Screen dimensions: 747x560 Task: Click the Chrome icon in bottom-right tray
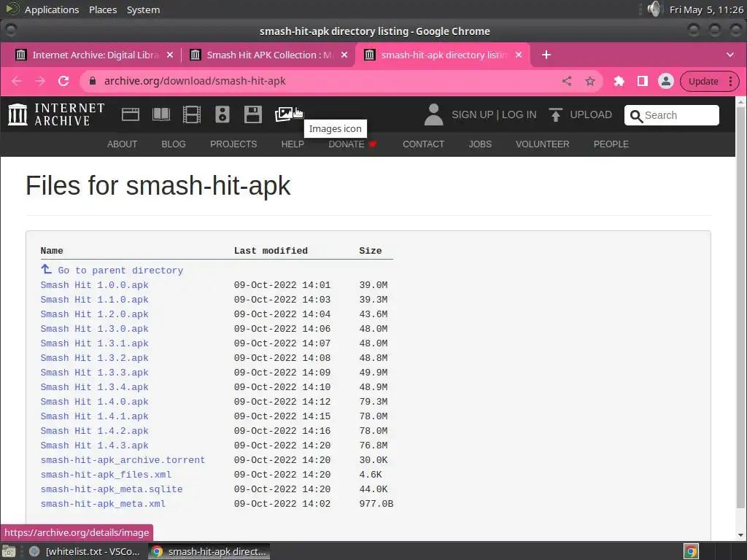click(691, 551)
